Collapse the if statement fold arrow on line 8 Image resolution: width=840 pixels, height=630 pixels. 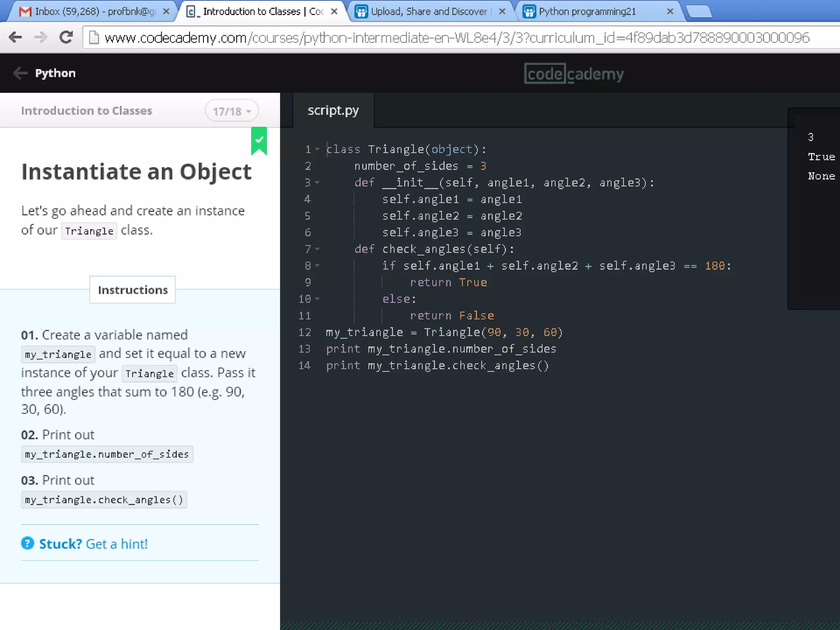317,266
